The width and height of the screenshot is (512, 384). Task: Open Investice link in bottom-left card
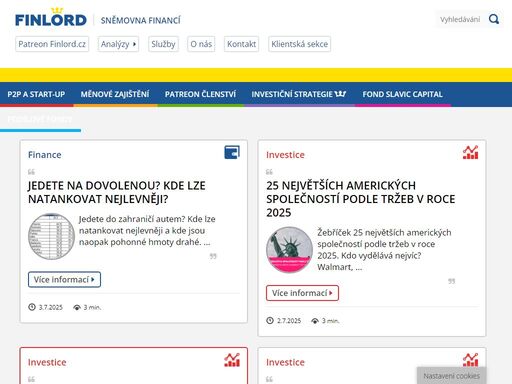[47, 362]
